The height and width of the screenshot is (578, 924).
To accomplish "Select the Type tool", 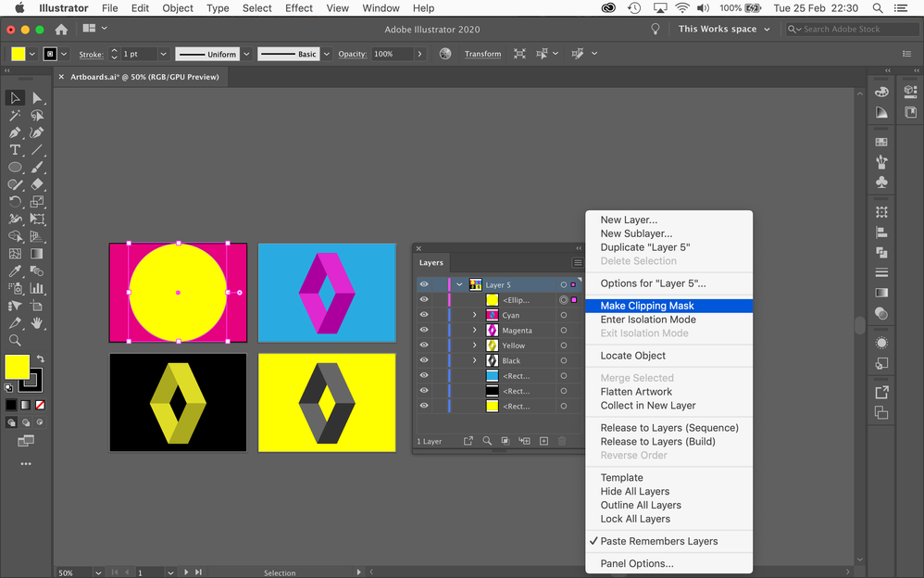I will tap(15, 150).
